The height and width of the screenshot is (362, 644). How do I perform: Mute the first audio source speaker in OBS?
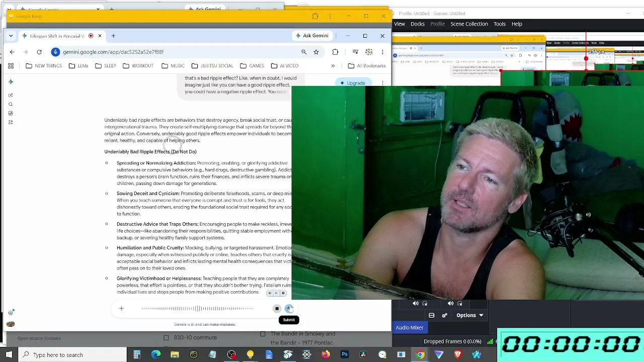[416, 303]
